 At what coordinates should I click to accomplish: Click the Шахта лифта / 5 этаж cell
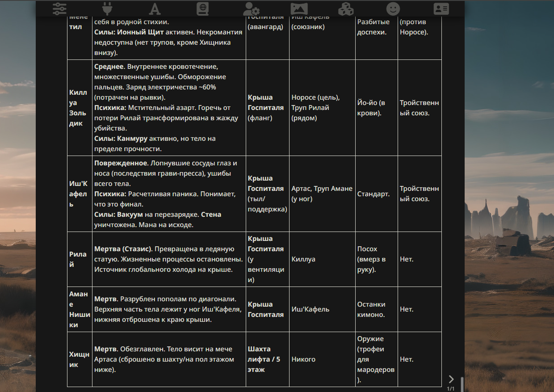pyautogui.click(x=268, y=359)
